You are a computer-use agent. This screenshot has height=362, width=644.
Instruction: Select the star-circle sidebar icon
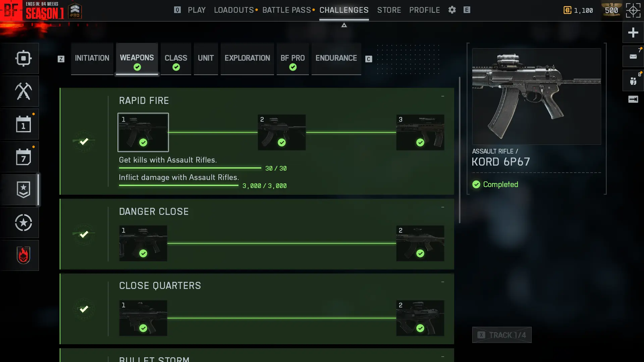(23, 223)
